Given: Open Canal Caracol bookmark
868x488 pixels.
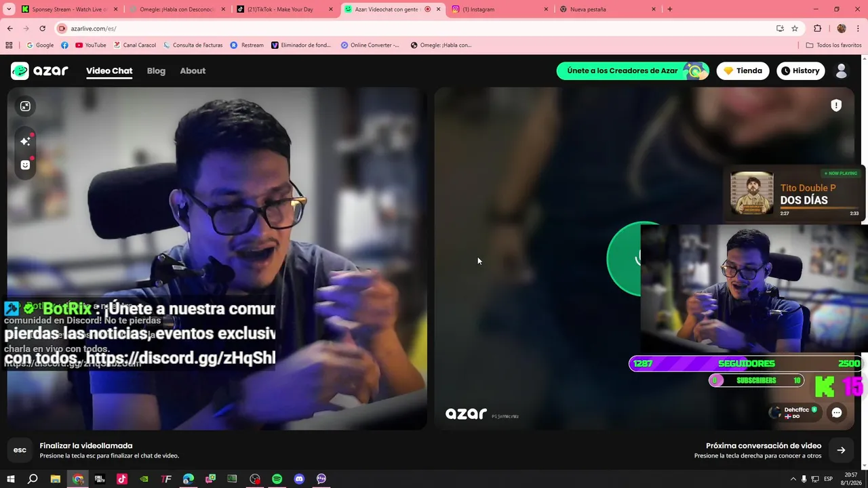Looking at the screenshot, I should pos(134,45).
